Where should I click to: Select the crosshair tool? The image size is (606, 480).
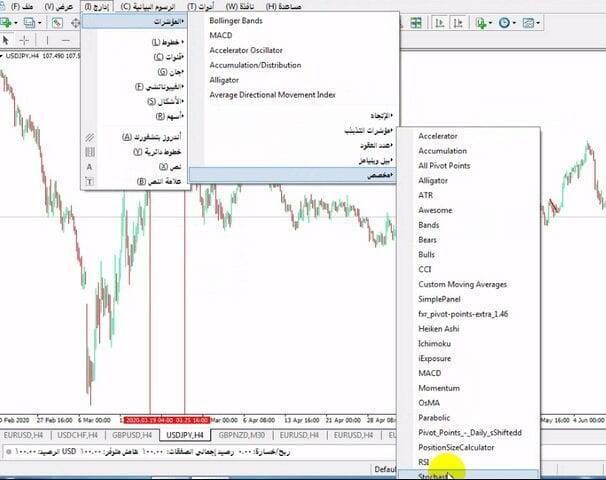click(x=24, y=40)
